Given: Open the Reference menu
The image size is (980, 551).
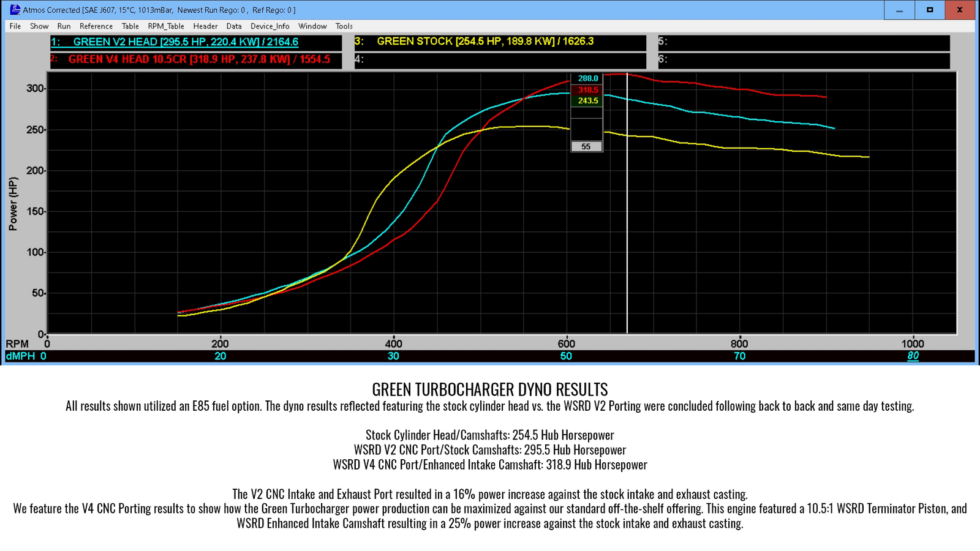Looking at the screenshot, I should 96,26.
